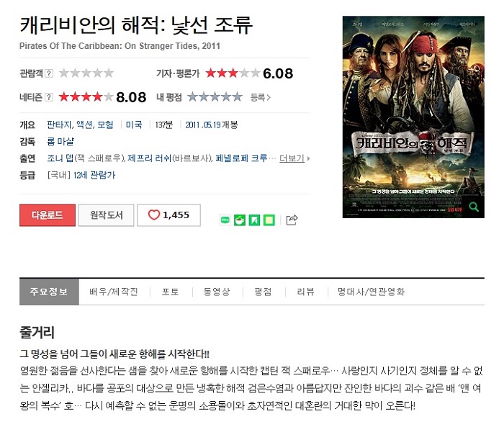Click the green bookmark share icon

point(254,220)
